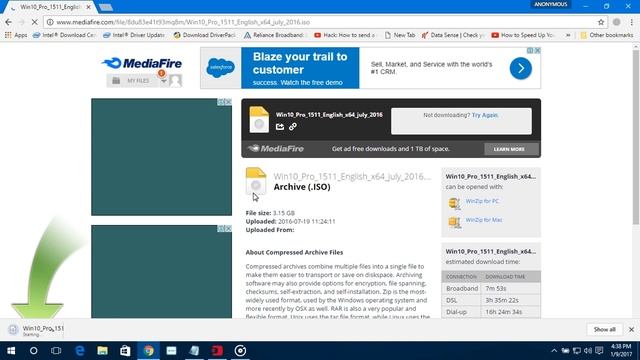This screenshot has height=360, width=640.
Task: Open MY FILES folder button
Action: 132,81
